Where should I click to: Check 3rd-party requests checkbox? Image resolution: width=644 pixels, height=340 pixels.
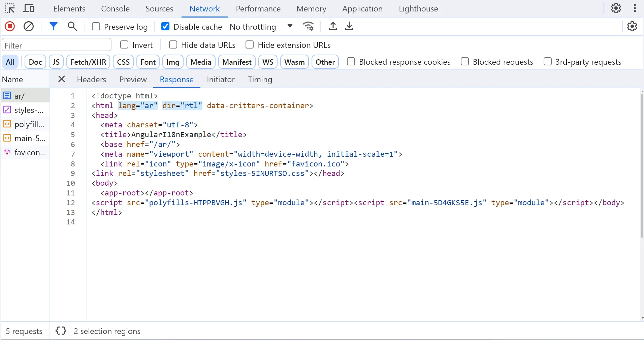548,61
